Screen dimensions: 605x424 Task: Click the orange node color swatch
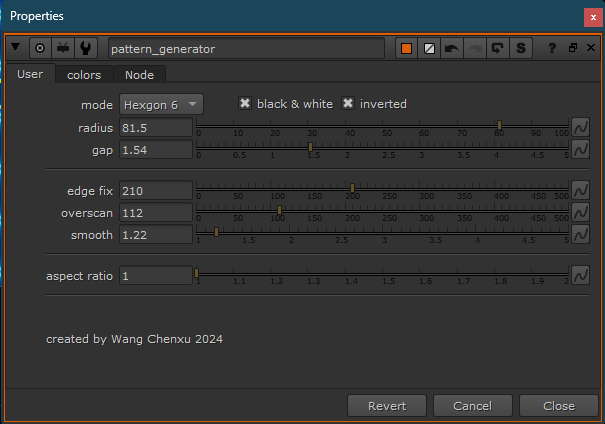406,48
